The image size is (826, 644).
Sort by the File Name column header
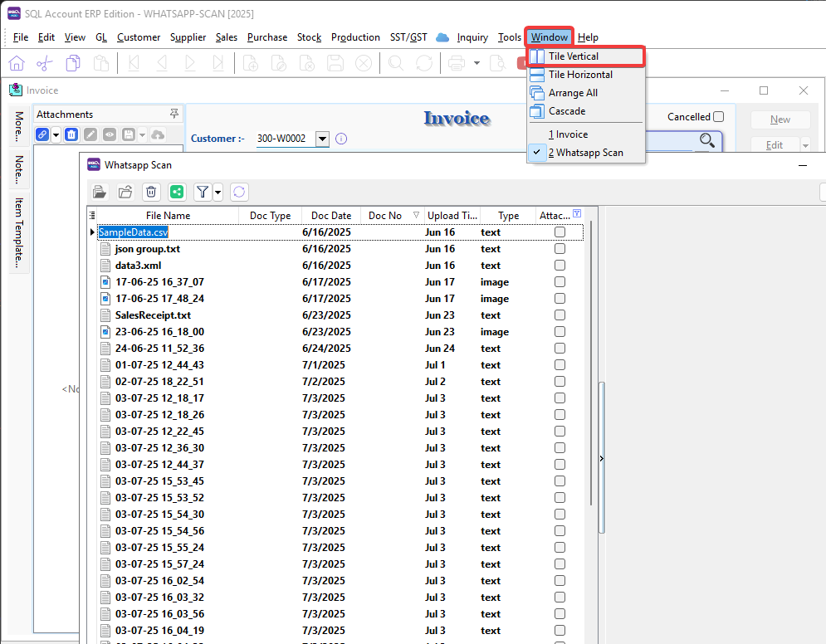168,216
